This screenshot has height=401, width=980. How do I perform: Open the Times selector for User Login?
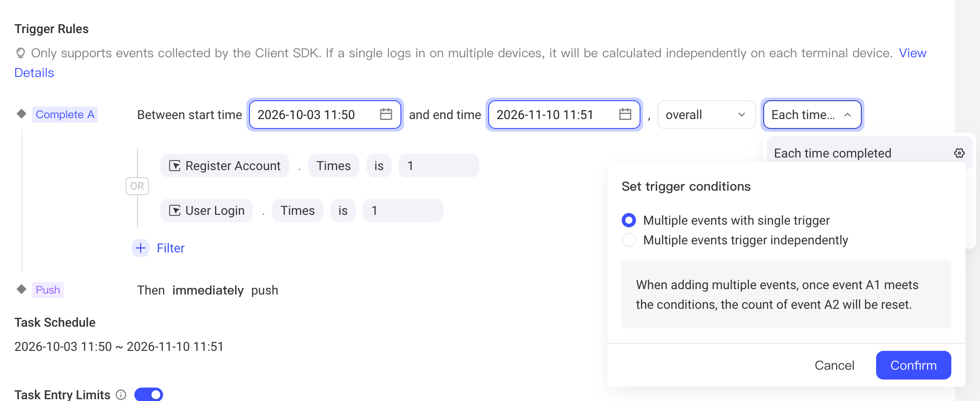pyautogui.click(x=298, y=210)
